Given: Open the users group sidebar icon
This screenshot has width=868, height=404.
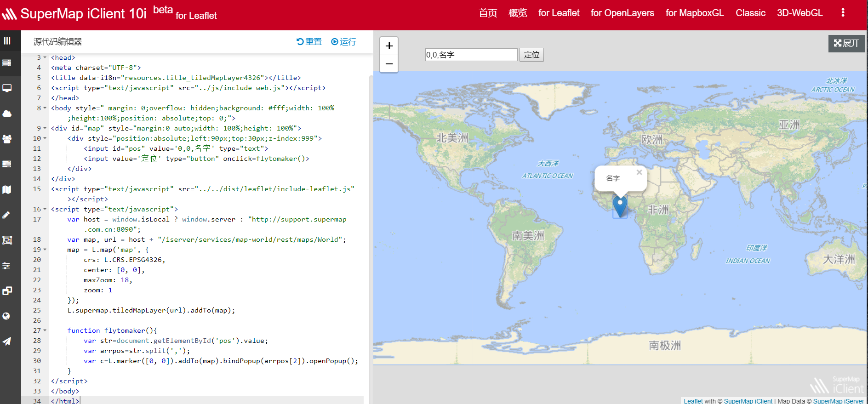Looking at the screenshot, I should click(7, 139).
